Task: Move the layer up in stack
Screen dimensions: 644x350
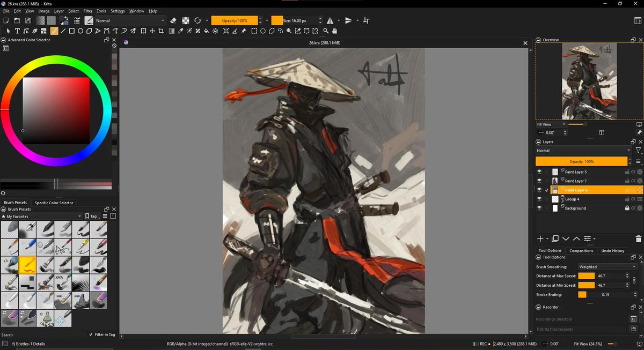Action: tap(576, 239)
